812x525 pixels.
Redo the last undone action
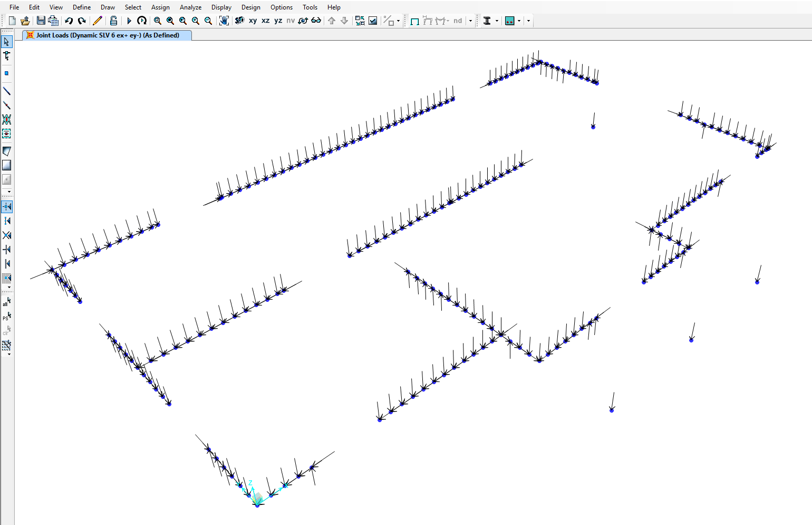point(82,21)
